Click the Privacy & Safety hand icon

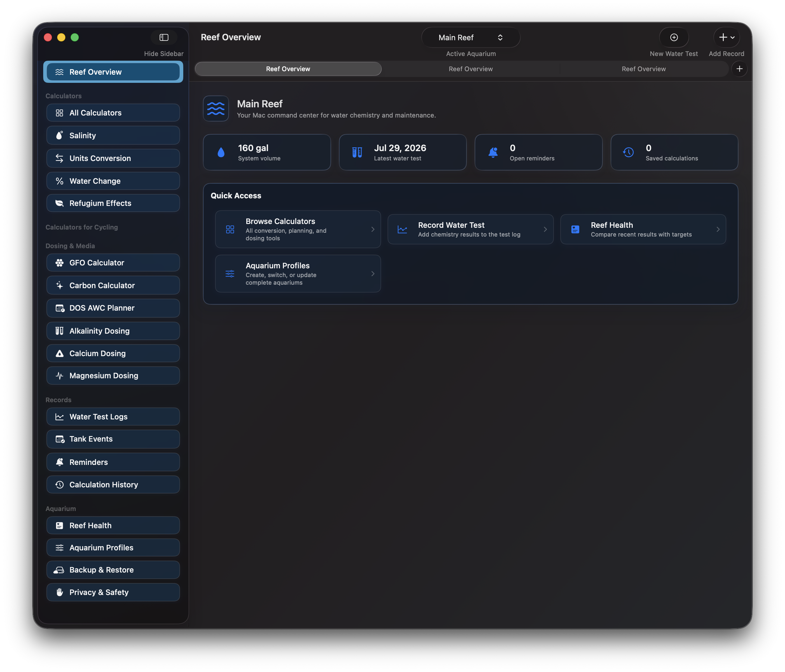pos(60,592)
